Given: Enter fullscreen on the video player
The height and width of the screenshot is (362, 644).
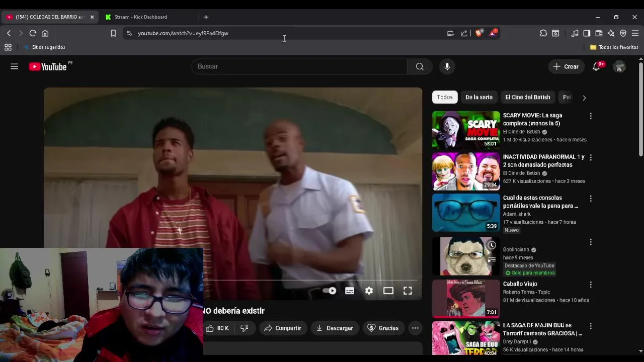Looking at the screenshot, I should click(408, 291).
